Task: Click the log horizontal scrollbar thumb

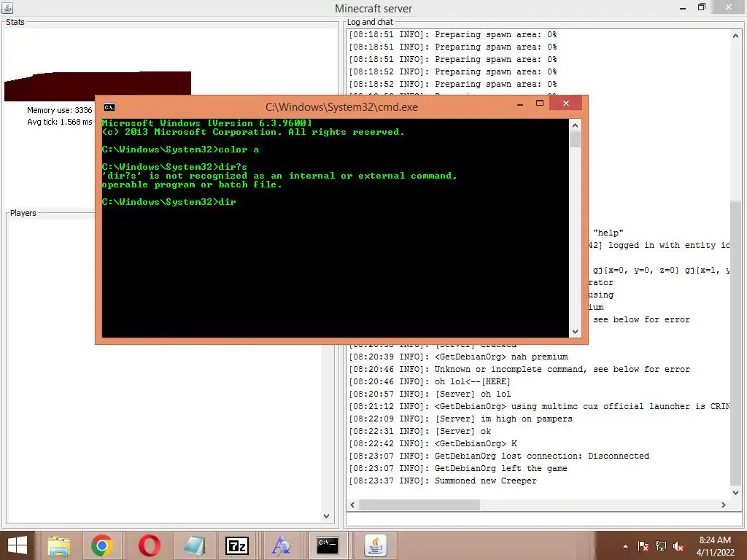Action: pos(419,505)
